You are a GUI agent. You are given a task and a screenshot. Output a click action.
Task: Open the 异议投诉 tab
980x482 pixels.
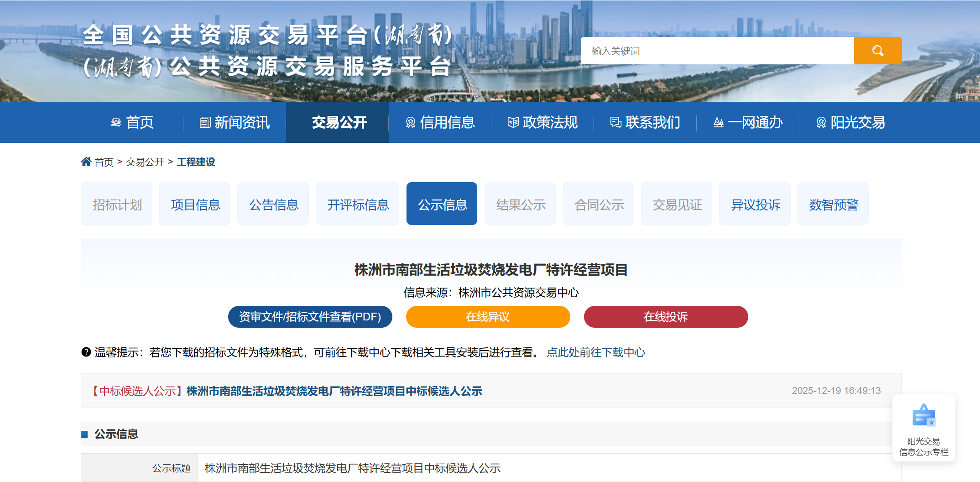pyautogui.click(x=755, y=204)
